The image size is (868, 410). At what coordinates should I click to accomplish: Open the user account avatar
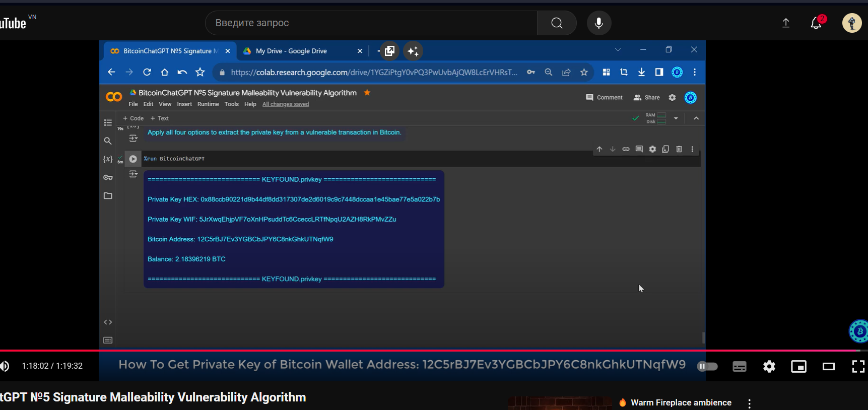click(852, 23)
